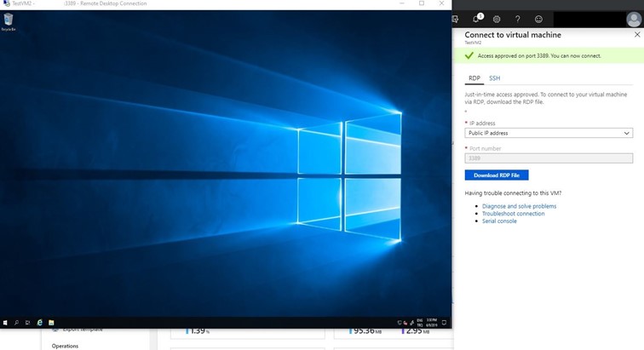This screenshot has width=644, height=350.
Task: Open Troubleshoot connection link
Action: (x=514, y=214)
